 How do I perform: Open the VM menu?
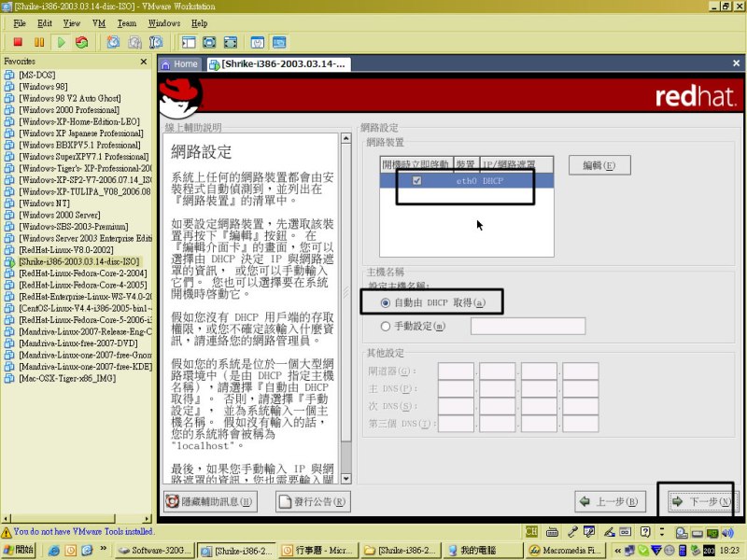point(99,23)
